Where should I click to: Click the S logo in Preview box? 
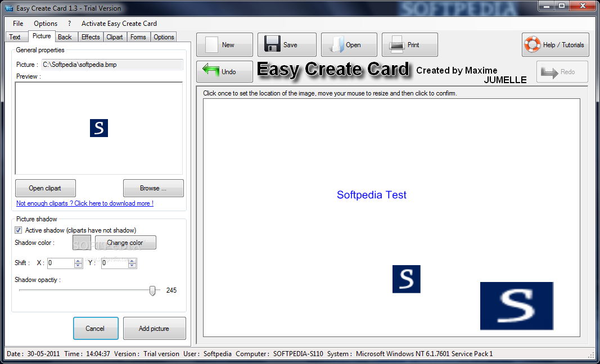tap(99, 128)
